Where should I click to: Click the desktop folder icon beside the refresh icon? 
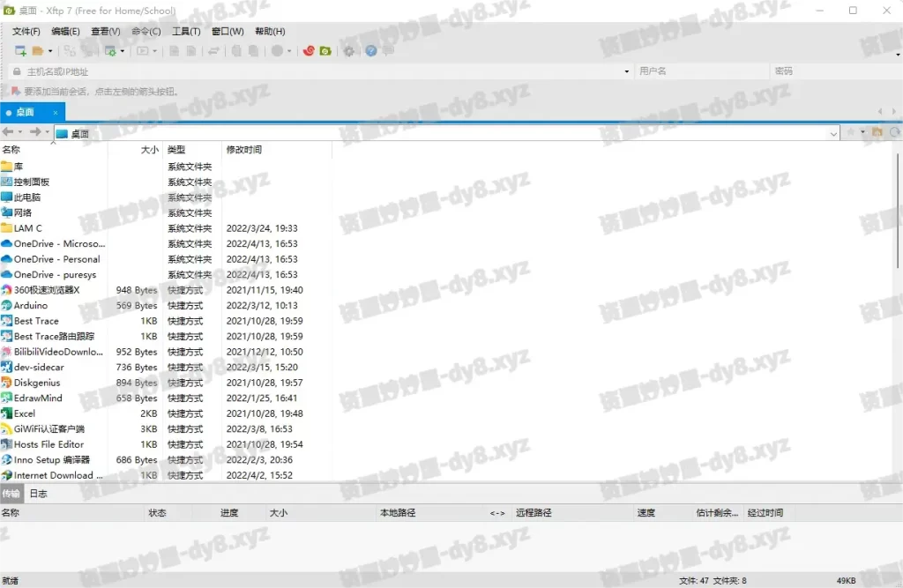(876, 132)
